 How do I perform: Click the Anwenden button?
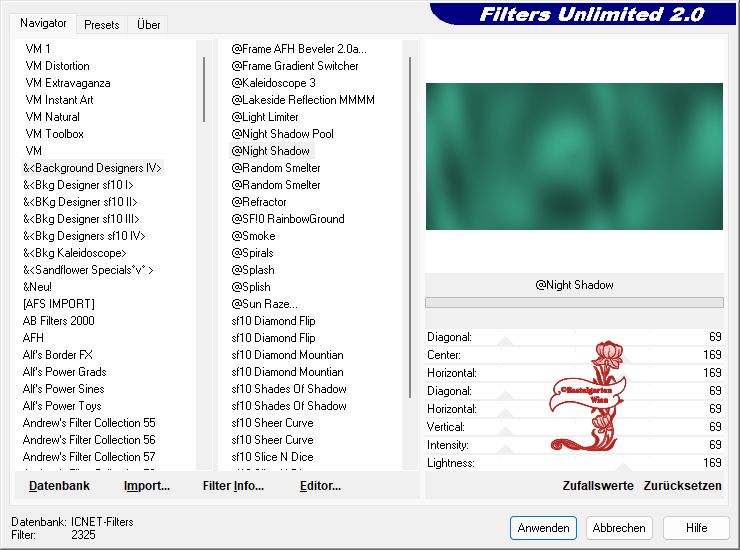point(543,528)
